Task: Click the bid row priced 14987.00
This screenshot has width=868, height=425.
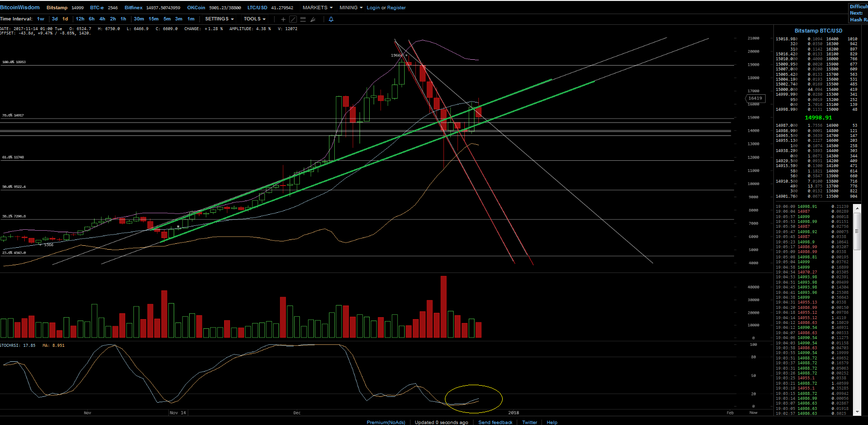Action: 817,125
